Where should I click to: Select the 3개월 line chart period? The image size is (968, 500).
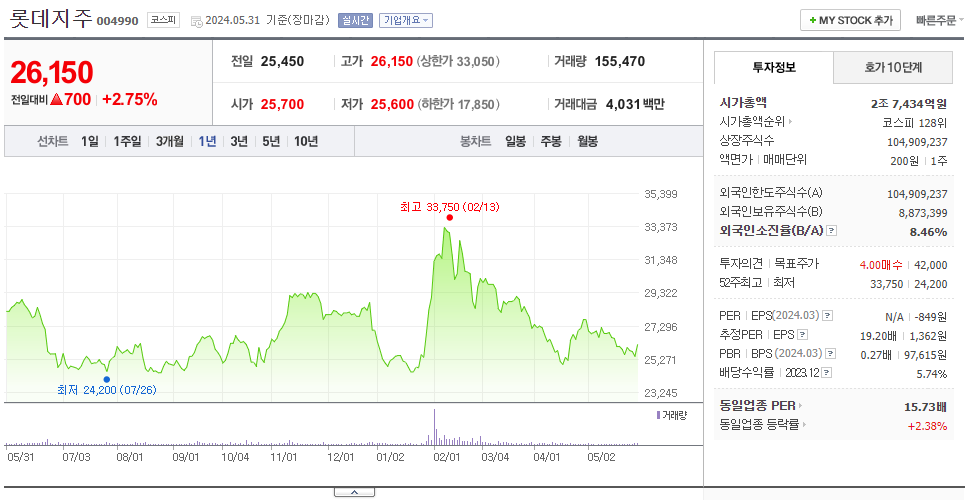click(x=170, y=141)
